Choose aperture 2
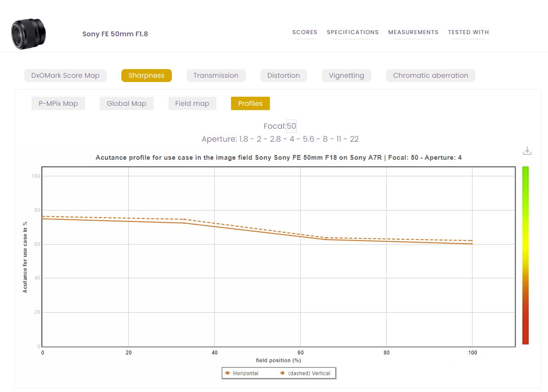548x392 pixels. (260, 139)
